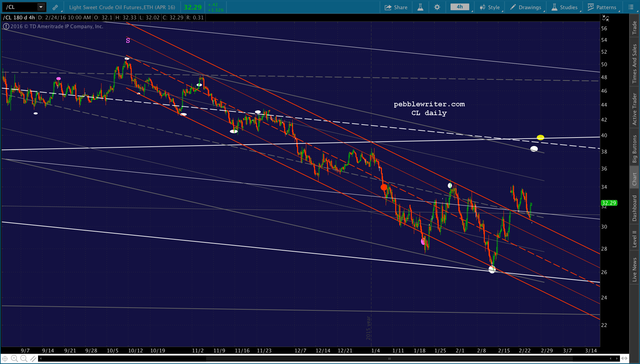640x364 pixels.
Task: Click the 2/22 date on time axis
Action: (525, 350)
